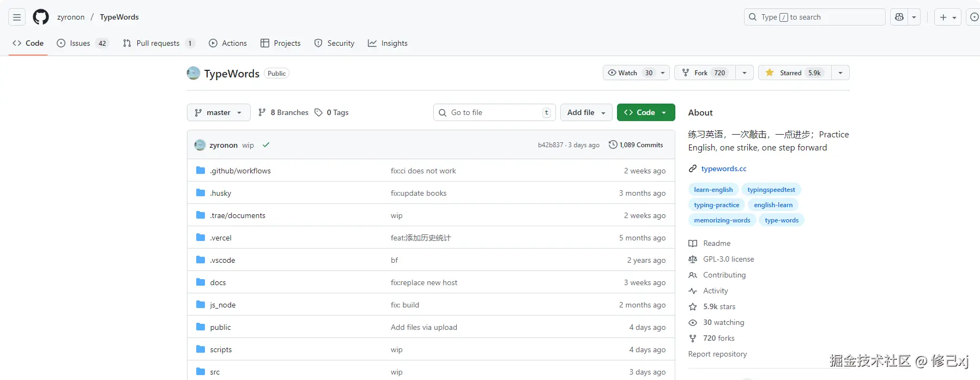980x380 pixels.
Task: Open the 'fix:ci does not work' commit message
Action: (424, 171)
